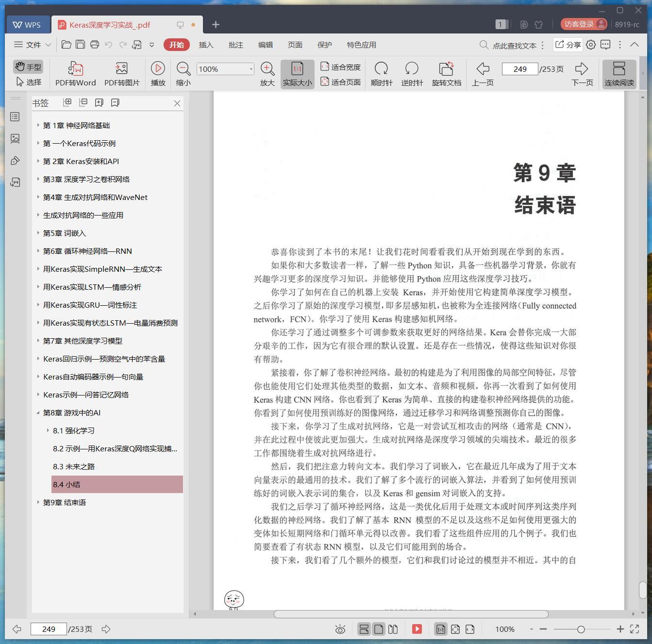Open file folder icon in quick toolbar

point(67,45)
